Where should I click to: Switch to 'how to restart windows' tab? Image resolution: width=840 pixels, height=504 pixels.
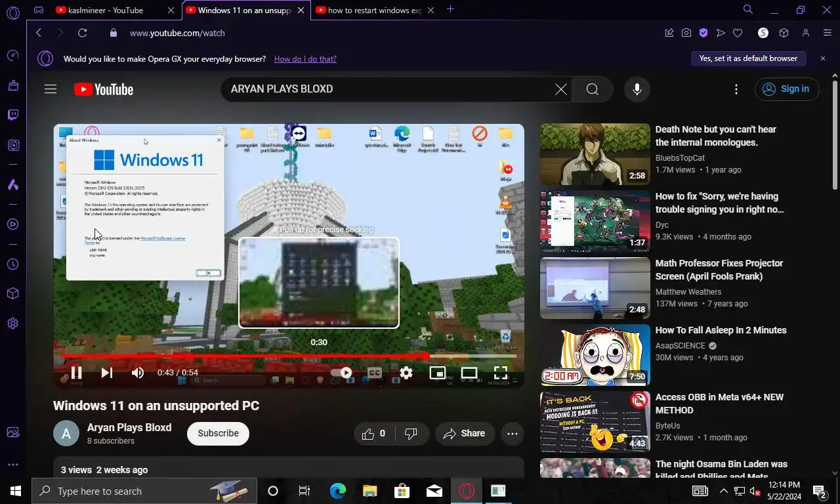click(x=375, y=10)
